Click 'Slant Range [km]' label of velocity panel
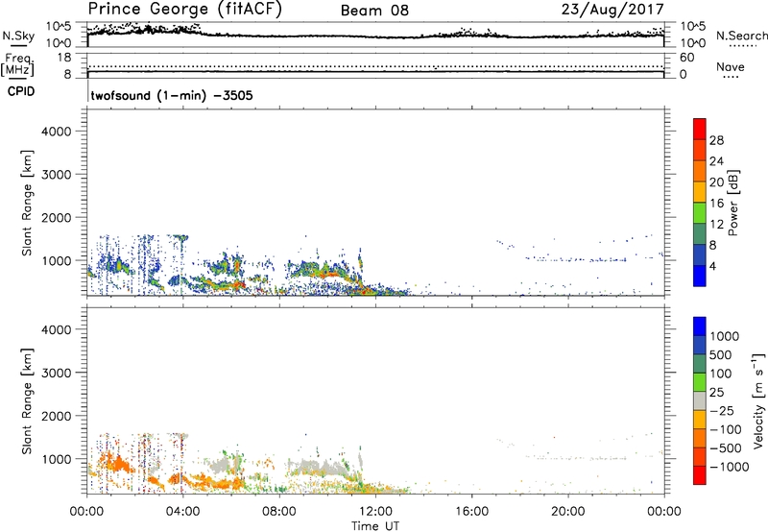 tap(27, 400)
